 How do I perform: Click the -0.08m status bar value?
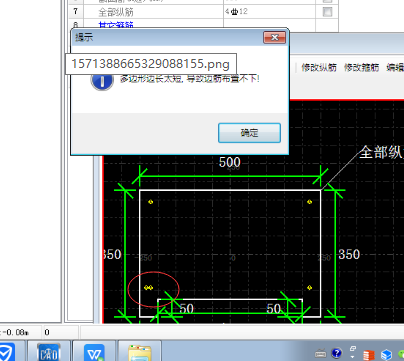pos(15,332)
